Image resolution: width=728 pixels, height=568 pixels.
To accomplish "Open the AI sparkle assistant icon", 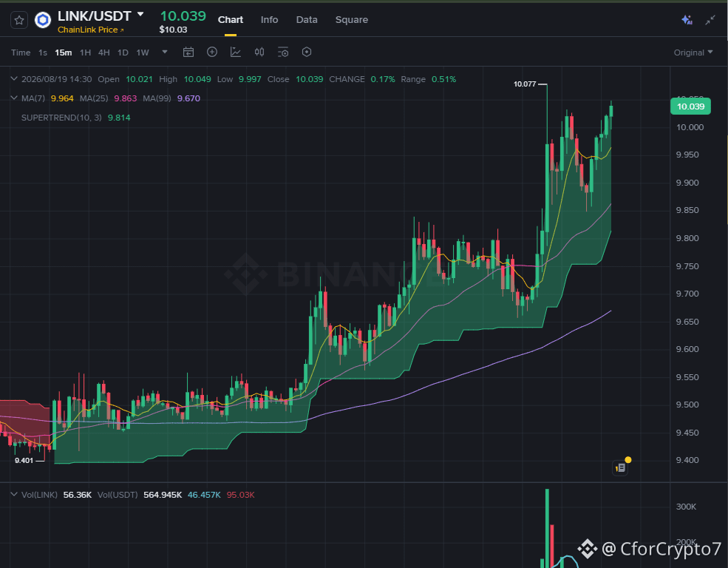I will 687,20.
